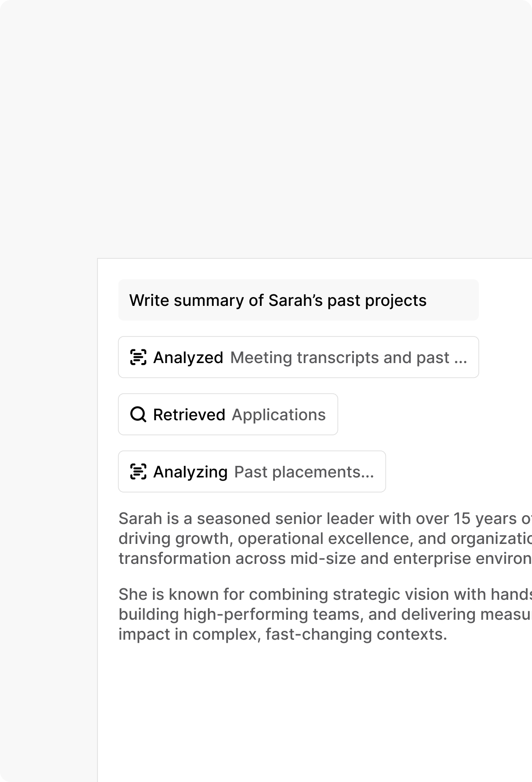The width and height of the screenshot is (532, 782).
Task: Open the Analyzed Meeting transcripts step
Action: pyautogui.click(x=298, y=357)
